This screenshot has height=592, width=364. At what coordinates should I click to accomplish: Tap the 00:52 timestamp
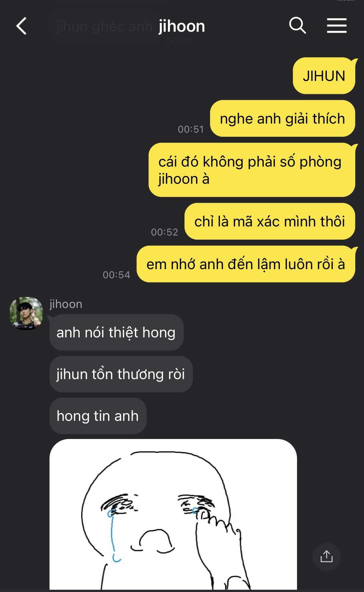tap(165, 232)
